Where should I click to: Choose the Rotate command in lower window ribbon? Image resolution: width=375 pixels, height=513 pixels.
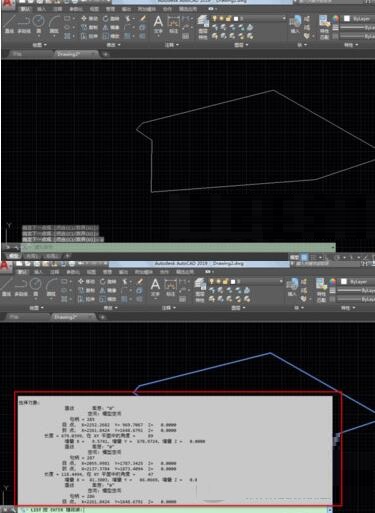(x=108, y=282)
